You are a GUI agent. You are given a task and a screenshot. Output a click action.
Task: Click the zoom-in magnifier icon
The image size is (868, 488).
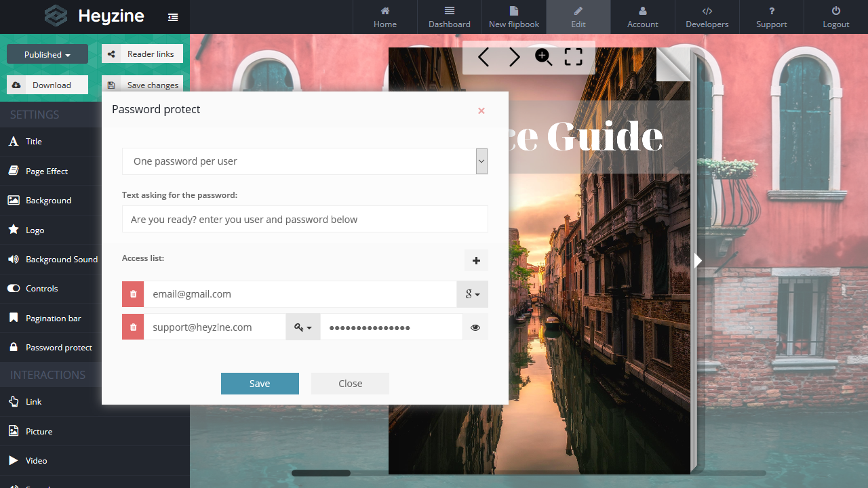(543, 58)
